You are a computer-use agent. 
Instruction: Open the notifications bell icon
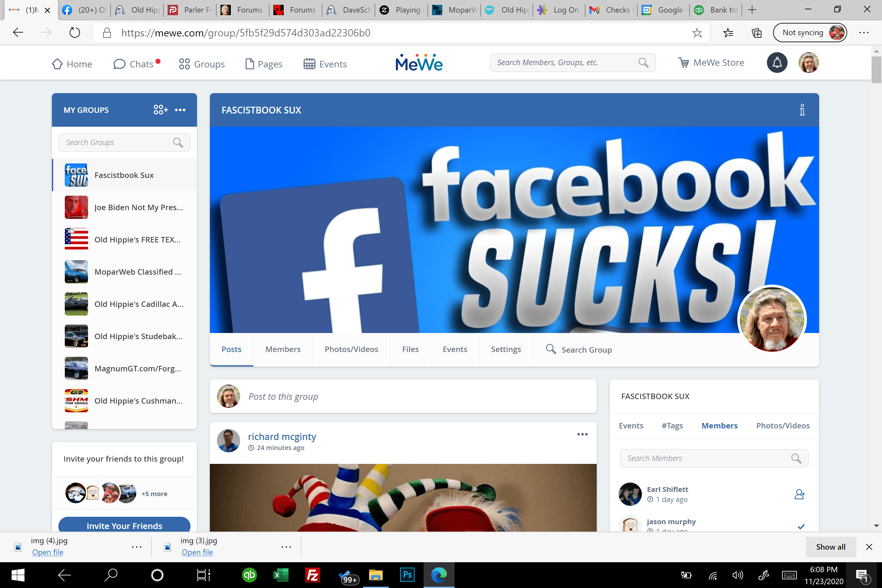point(777,63)
